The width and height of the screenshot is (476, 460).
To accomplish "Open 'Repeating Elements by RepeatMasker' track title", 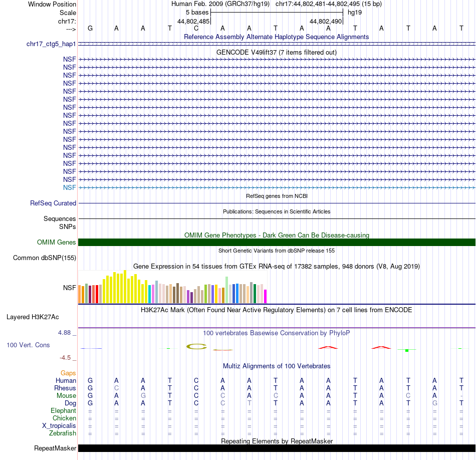I will point(277,441).
